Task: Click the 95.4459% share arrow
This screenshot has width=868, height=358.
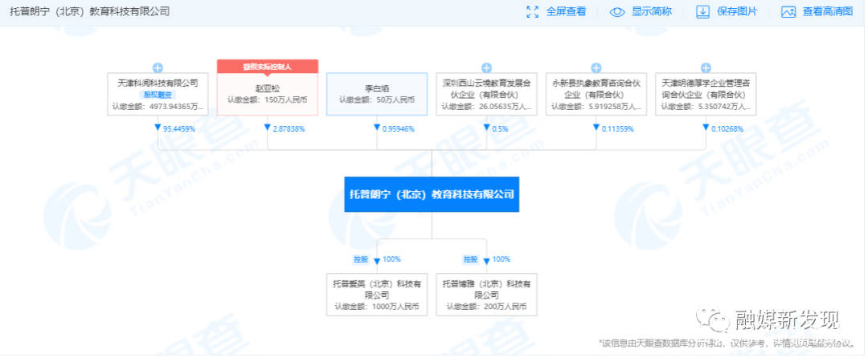Action: click(158, 128)
